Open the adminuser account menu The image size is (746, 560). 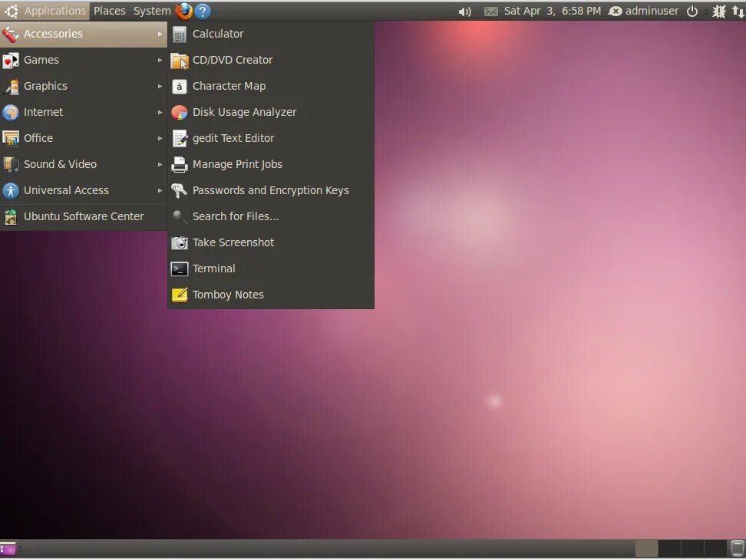(644, 11)
